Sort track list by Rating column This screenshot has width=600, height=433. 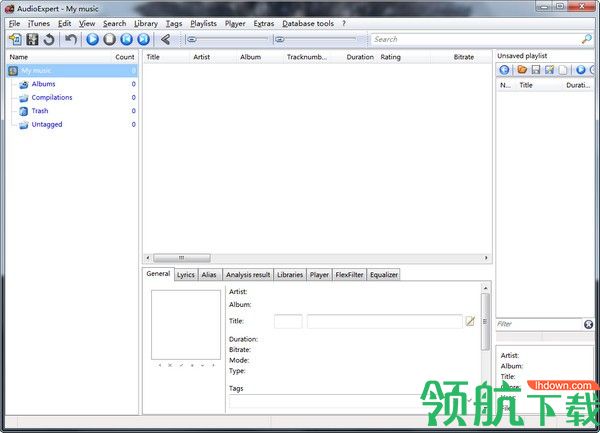tap(390, 57)
